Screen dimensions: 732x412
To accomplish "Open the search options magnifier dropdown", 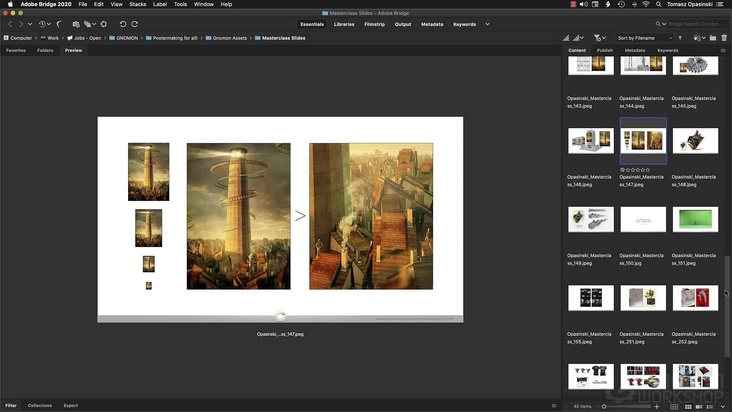I will 661,24.
